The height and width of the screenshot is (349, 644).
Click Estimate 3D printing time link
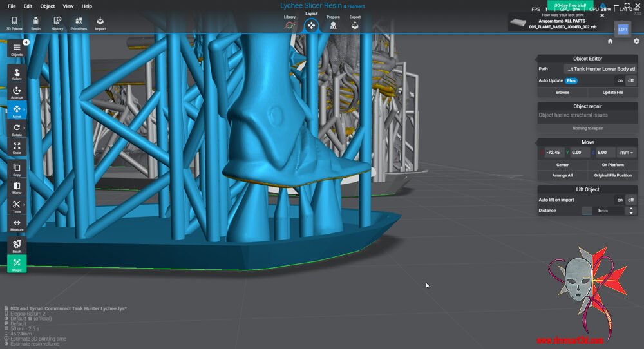38,339
